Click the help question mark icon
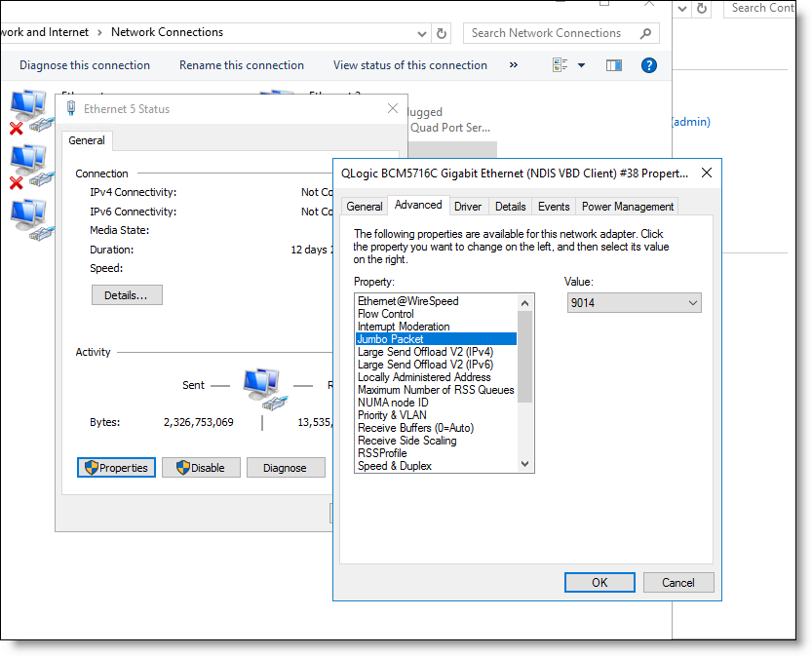 649,65
